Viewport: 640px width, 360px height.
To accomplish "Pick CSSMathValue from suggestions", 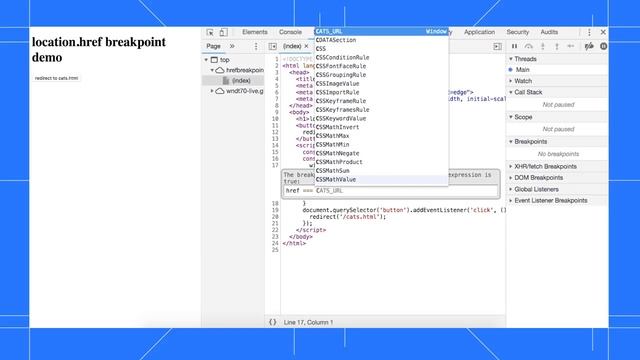I will [x=381, y=180].
